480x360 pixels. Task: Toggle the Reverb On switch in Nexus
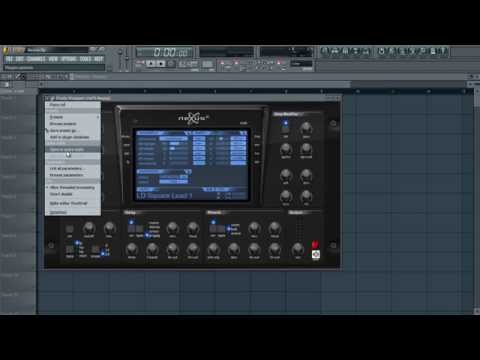coord(213,229)
